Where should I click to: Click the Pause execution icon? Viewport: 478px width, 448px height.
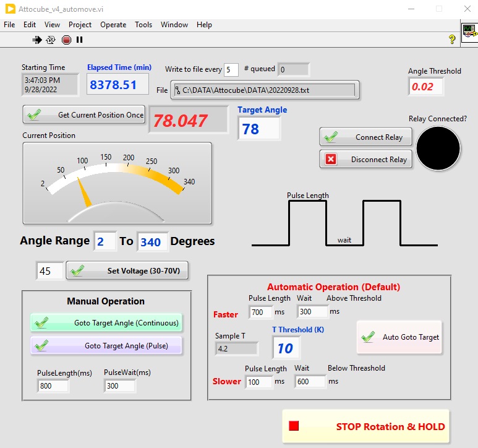pyautogui.click(x=79, y=40)
